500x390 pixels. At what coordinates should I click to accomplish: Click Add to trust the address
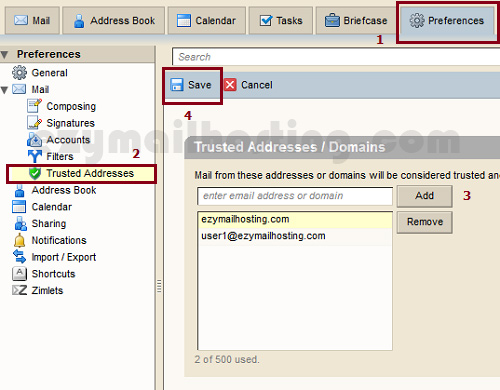click(x=424, y=196)
